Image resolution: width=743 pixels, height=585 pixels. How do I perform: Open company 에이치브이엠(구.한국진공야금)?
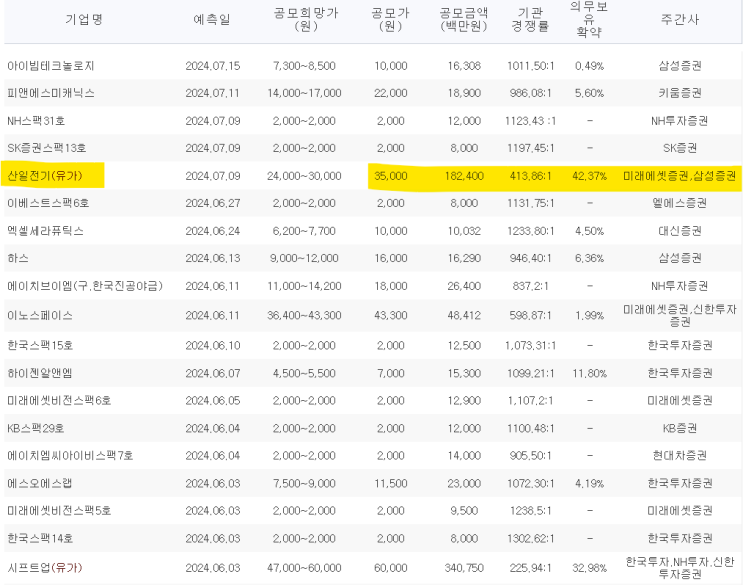[x=85, y=286]
